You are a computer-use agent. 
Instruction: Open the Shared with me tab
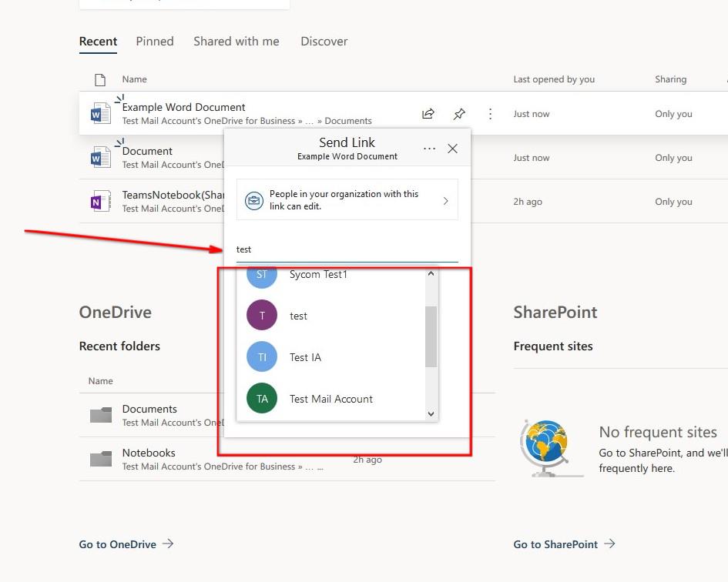(x=237, y=42)
